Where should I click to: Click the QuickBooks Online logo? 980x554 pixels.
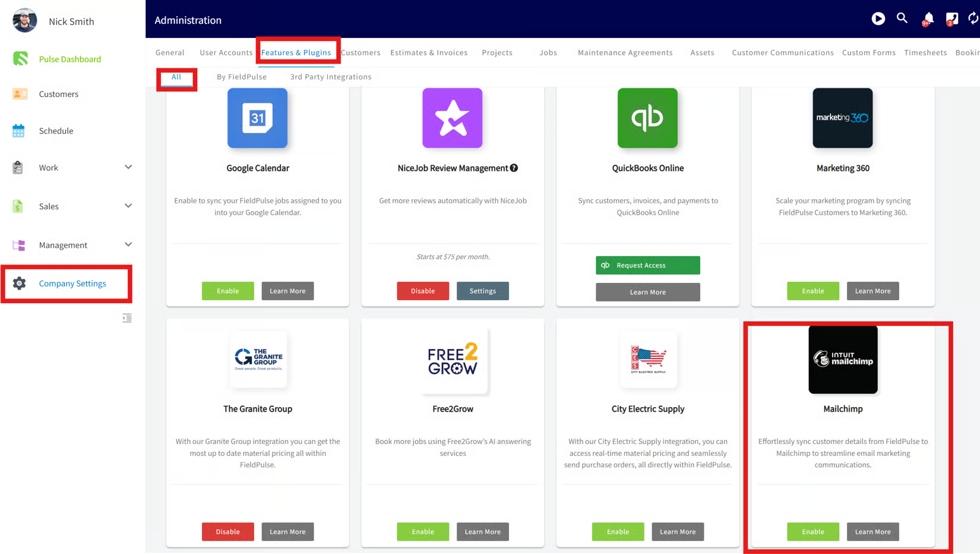click(647, 118)
